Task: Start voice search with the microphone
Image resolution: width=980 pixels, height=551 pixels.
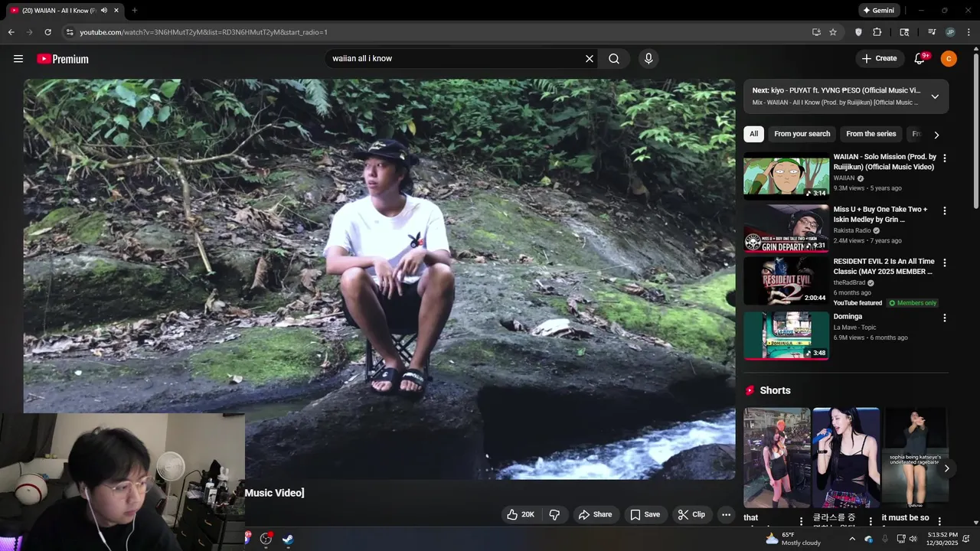Action: (x=648, y=59)
